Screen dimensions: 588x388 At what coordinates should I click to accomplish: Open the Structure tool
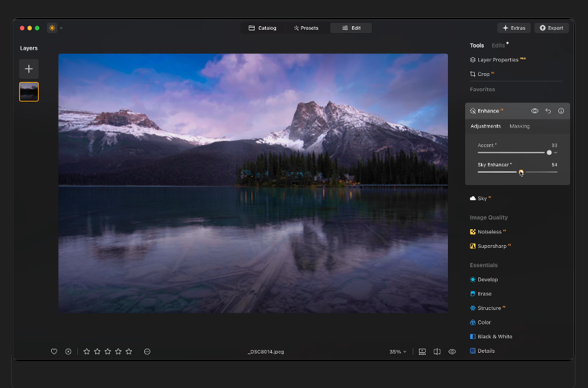tap(489, 308)
